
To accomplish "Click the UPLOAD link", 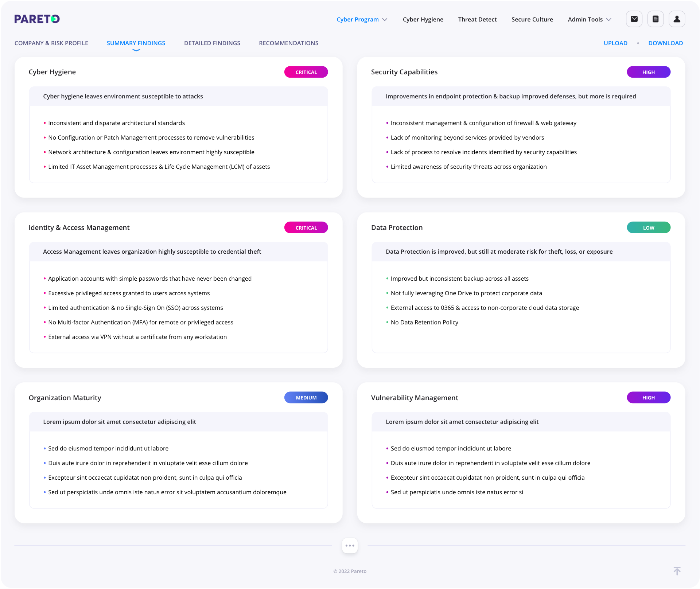I will [x=615, y=43].
